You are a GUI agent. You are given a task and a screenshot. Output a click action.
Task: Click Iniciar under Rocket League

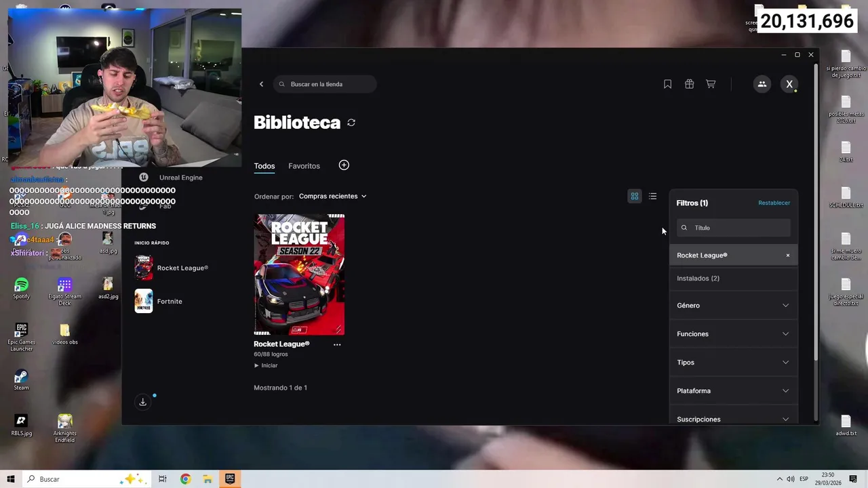click(266, 365)
